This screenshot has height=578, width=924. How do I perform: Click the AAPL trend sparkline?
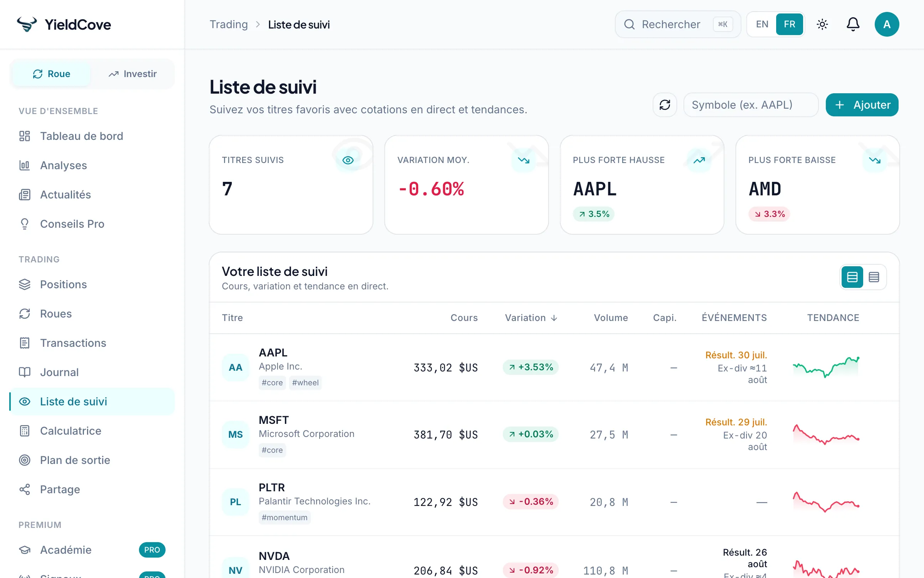[x=826, y=367]
